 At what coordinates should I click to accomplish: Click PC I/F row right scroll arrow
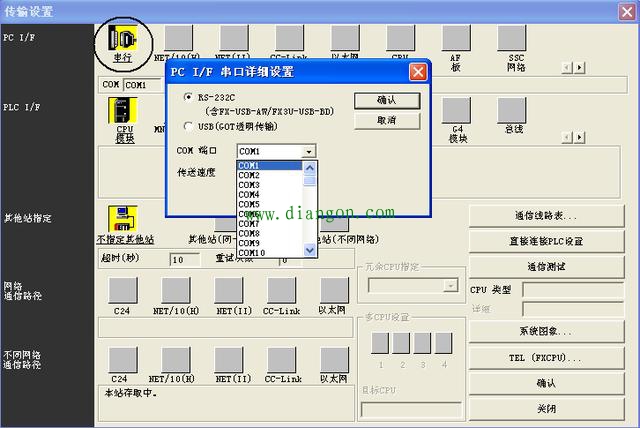coord(580,67)
